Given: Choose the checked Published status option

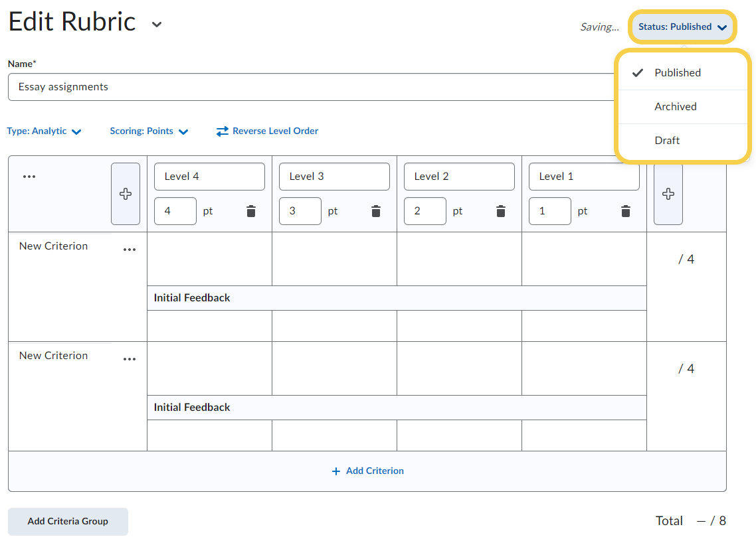Looking at the screenshot, I should (677, 72).
